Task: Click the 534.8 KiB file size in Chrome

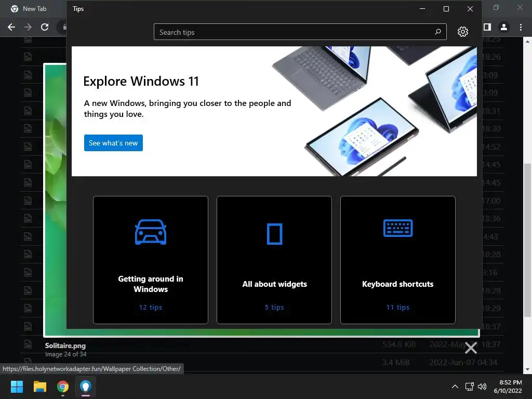Action: 398,344
